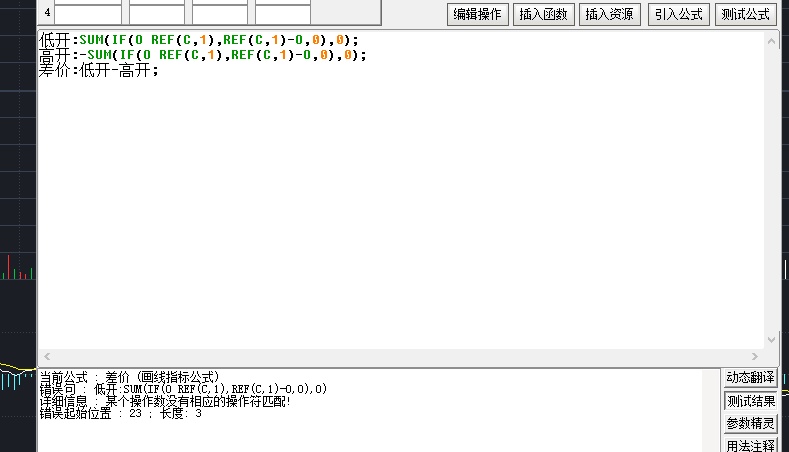Run 测试公式 to test the formula
Viewport: 789px width, 452px height.
745,14
